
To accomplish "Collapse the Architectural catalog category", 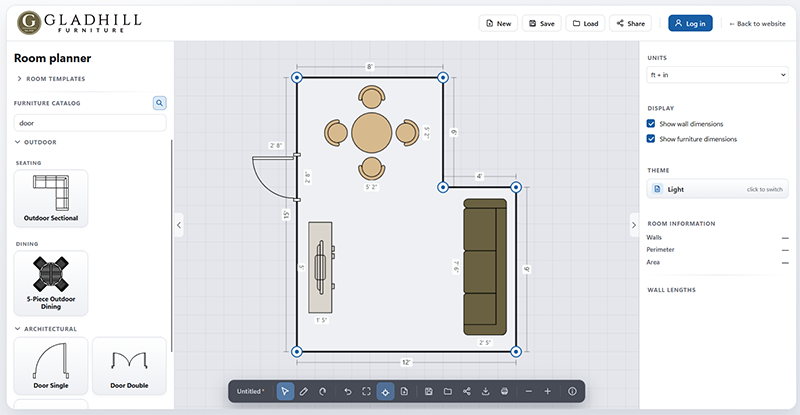I will point(46,329).
